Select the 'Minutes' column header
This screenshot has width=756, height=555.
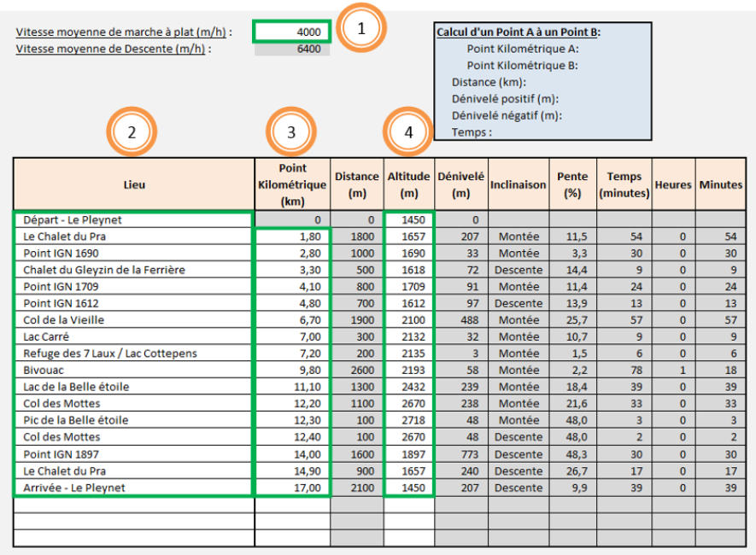(x=720, y=184)
